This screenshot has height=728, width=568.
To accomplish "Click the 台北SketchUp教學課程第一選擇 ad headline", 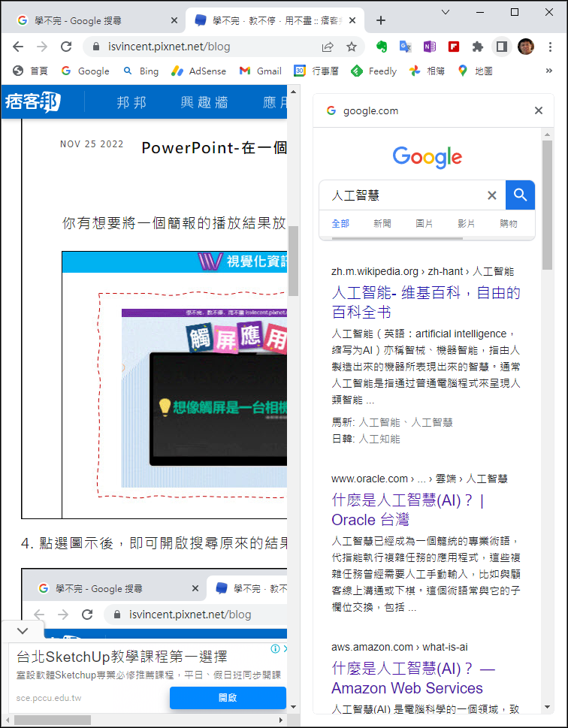I will pyautogui.click(x=122, y=657).
